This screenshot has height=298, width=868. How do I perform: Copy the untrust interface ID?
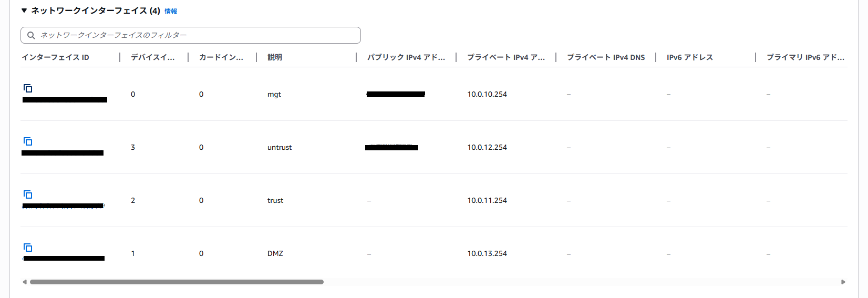28,141
